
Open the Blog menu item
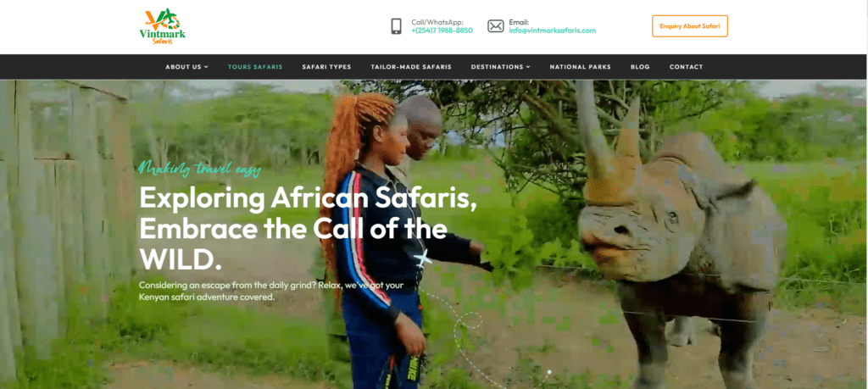coord(640,67)
